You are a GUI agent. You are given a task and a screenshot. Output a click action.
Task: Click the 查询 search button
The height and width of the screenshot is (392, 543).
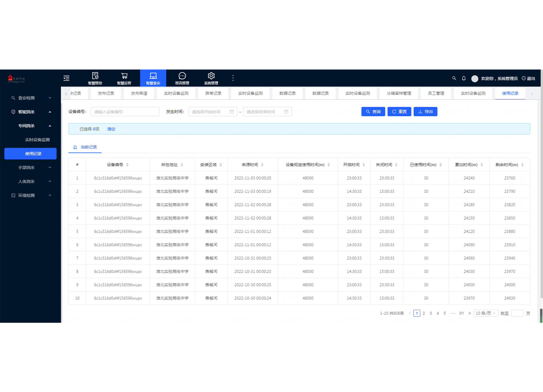coord(373,112)
